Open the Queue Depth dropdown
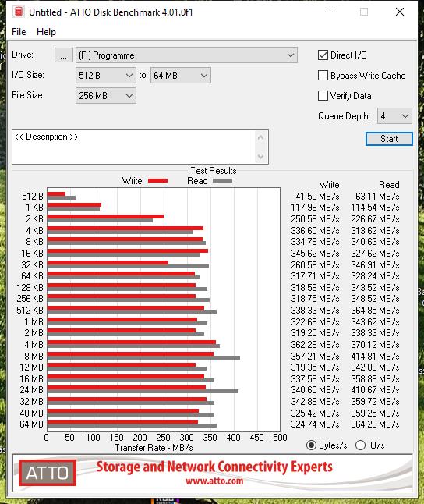The width and height of the screenshot is (424, 504). click(394, 116)
